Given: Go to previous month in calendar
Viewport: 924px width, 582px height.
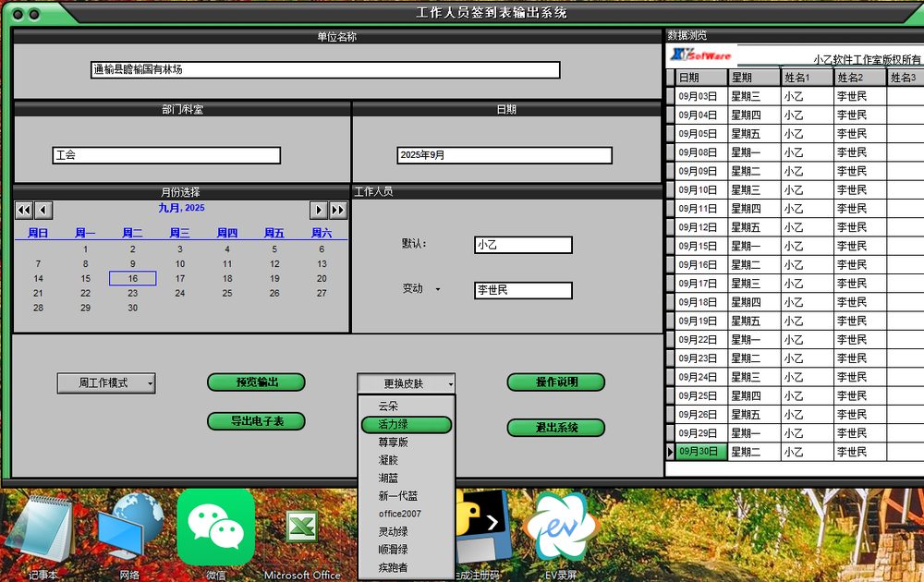Looking at the screenshot, I should (x=43, y=211).
